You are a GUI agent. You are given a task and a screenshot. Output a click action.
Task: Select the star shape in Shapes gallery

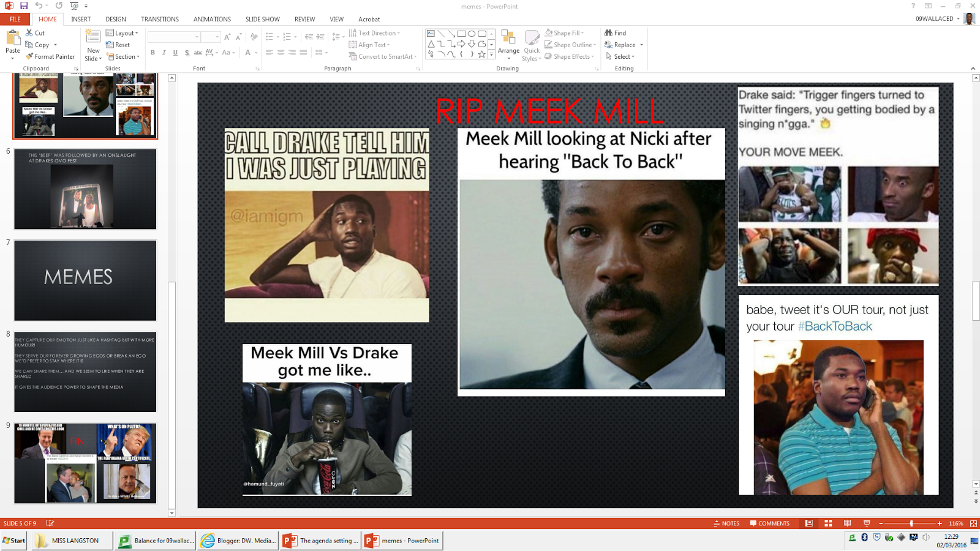click(482, 54)
